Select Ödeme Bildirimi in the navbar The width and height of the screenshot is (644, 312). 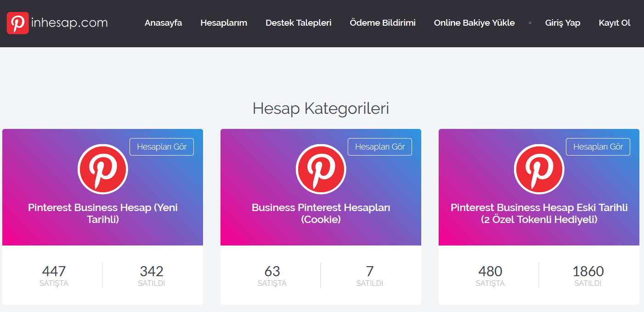point(383,22)
